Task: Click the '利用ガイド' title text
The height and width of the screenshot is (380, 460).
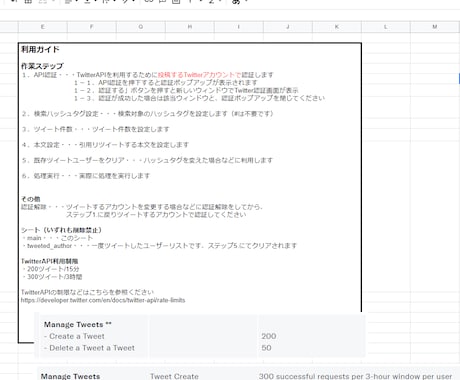Action: 40,50
